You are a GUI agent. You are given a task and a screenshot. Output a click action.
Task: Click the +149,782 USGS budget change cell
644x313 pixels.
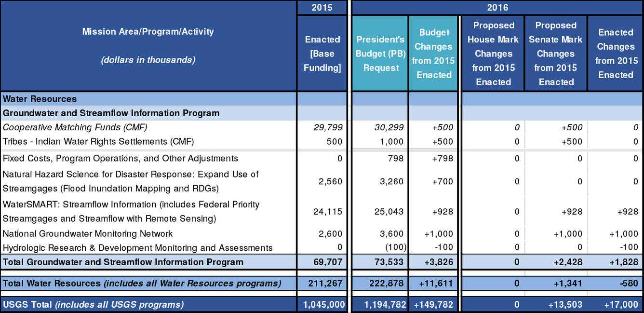tap(433, 304)
